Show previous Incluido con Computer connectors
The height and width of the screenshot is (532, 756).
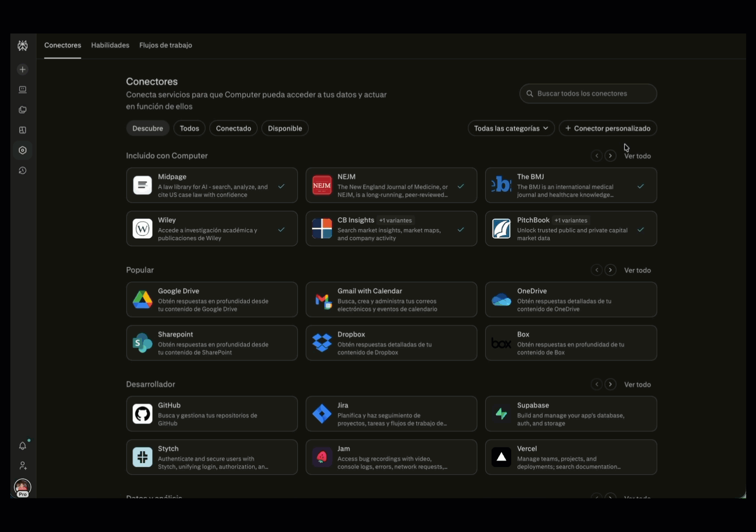pos(596,156)
